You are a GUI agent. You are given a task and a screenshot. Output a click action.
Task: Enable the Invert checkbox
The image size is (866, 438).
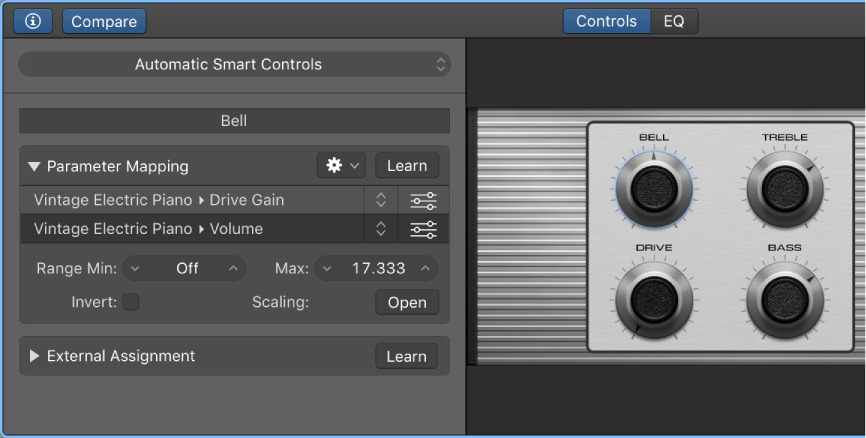point(131,302)
